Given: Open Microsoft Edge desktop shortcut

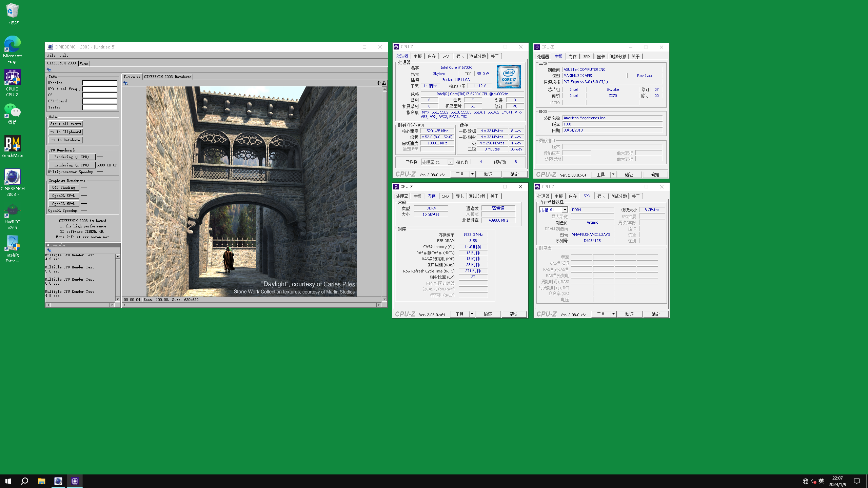Looking at the screenshot, I should (x=13, y=49).
